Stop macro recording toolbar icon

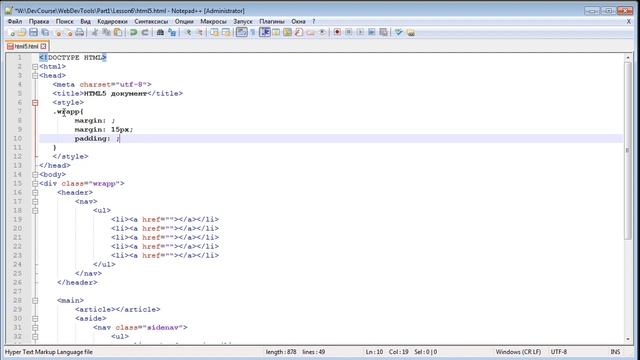(349, 32)
